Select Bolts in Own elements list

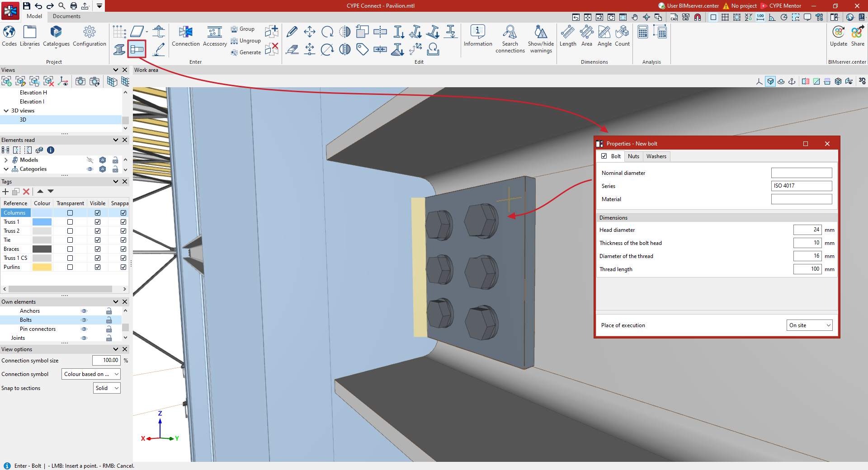click(26, 320)
